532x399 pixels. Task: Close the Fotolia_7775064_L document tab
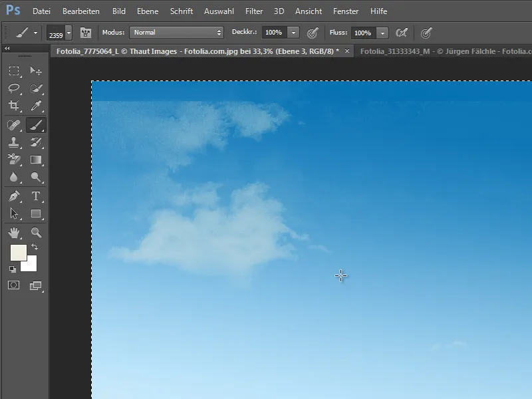[346, 51]
